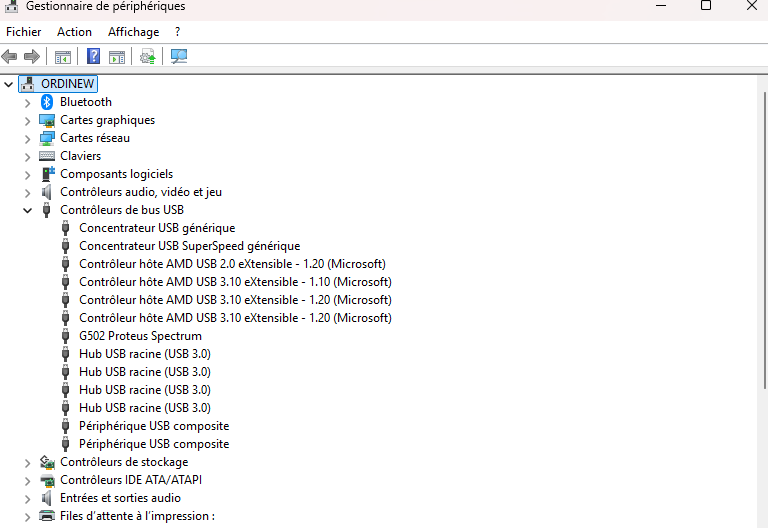Open the Affichage menu
The image size is (768, 528).
point(134,32)
